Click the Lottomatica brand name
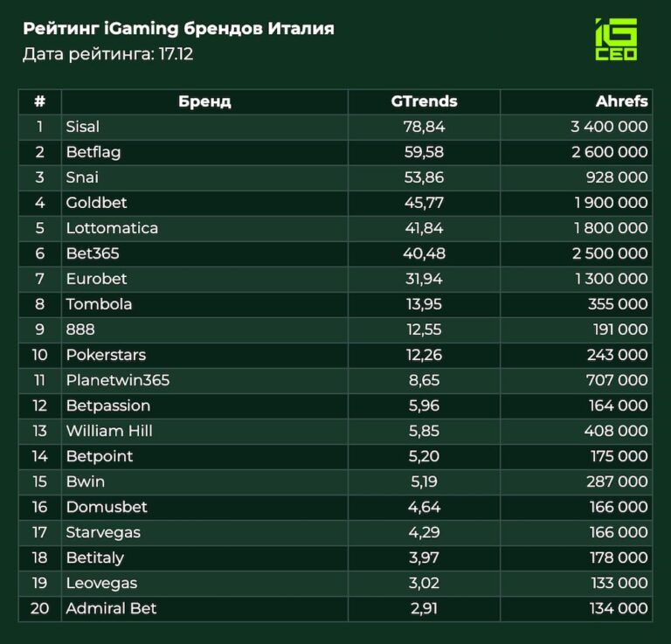The width and height of the screenshot is (671, 644). pyautogui.click(x=112, y=228)
